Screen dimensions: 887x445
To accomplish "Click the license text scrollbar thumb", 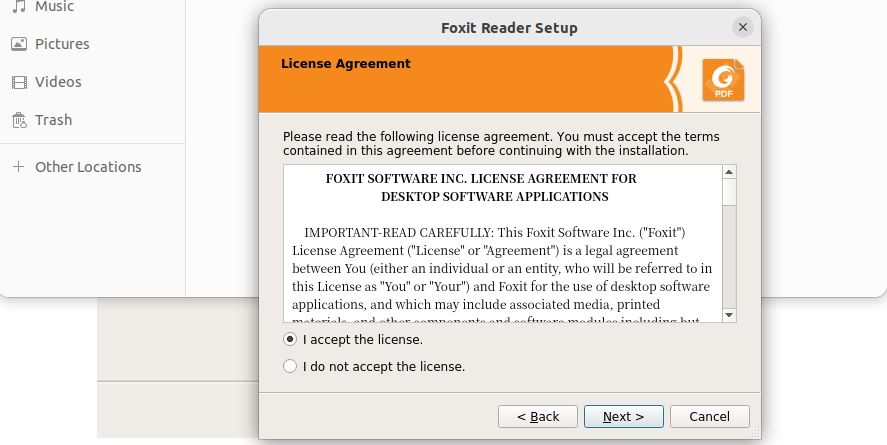I will click(x=729, y=192).
